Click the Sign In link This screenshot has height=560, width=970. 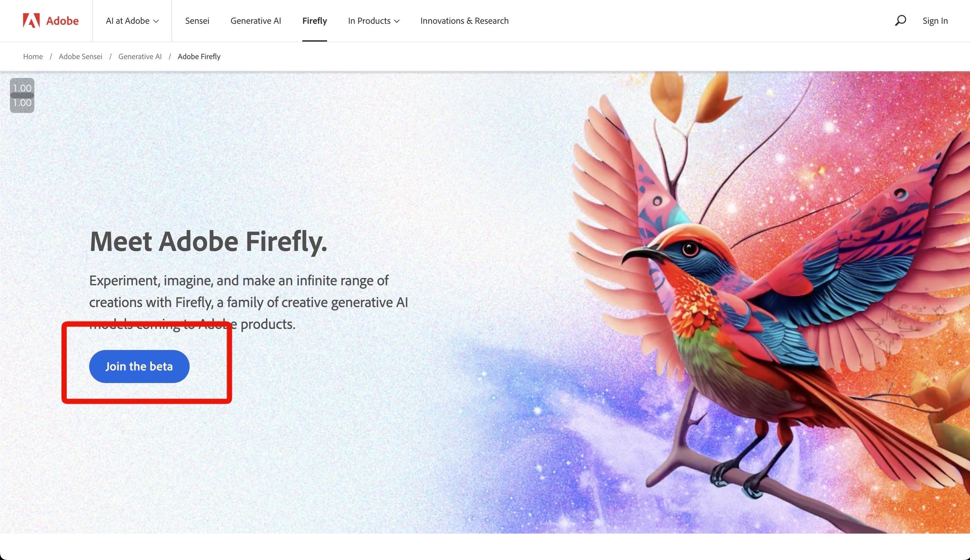(935, 21)
